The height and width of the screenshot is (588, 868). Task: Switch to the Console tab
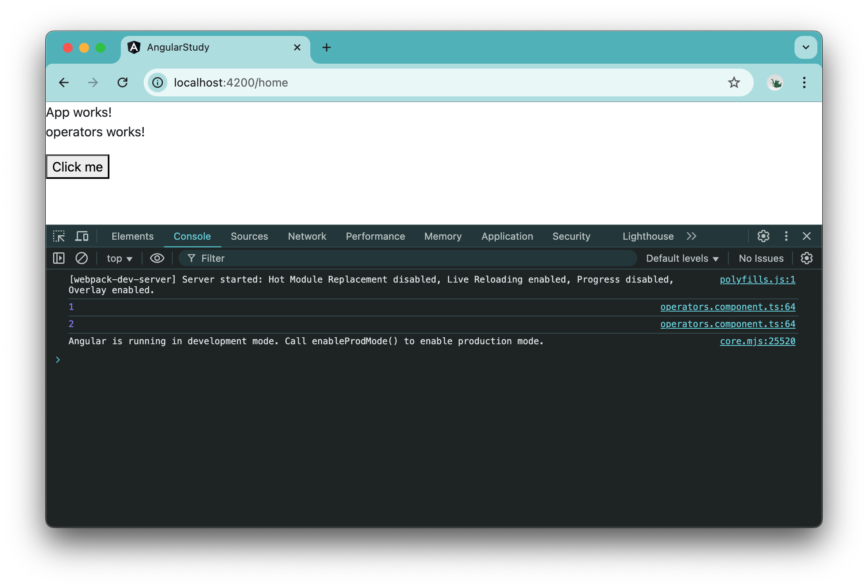coord(191,236)
